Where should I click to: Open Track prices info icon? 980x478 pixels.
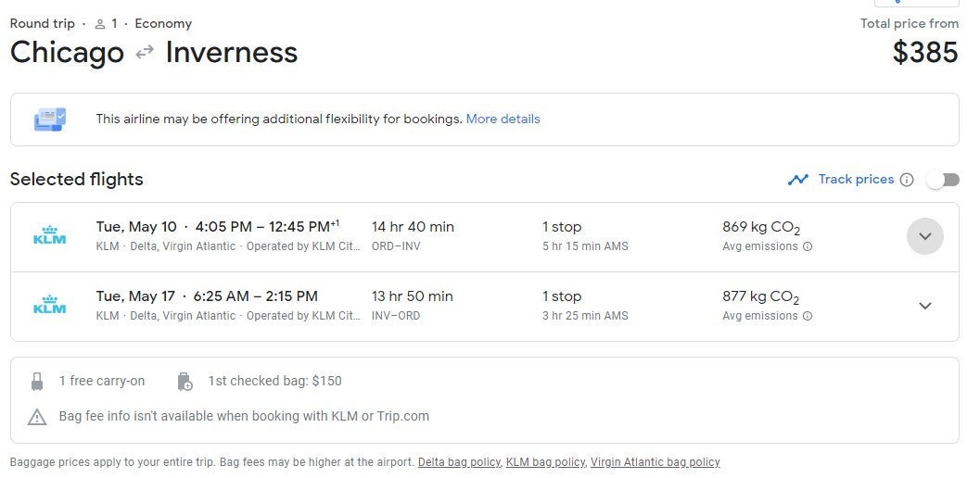[x=907, y=180]
